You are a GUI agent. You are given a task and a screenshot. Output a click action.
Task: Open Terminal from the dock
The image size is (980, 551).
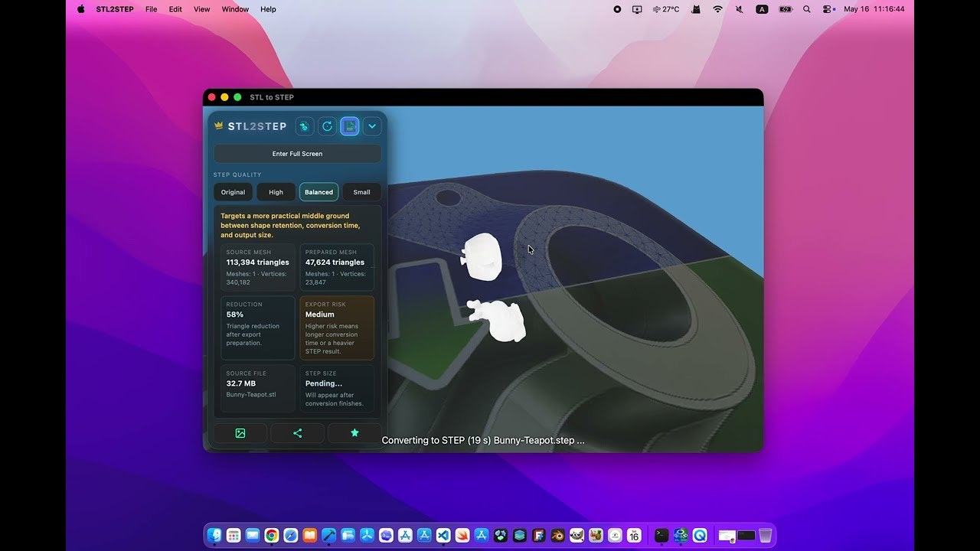pyautogui.click(x=661, y=536)
